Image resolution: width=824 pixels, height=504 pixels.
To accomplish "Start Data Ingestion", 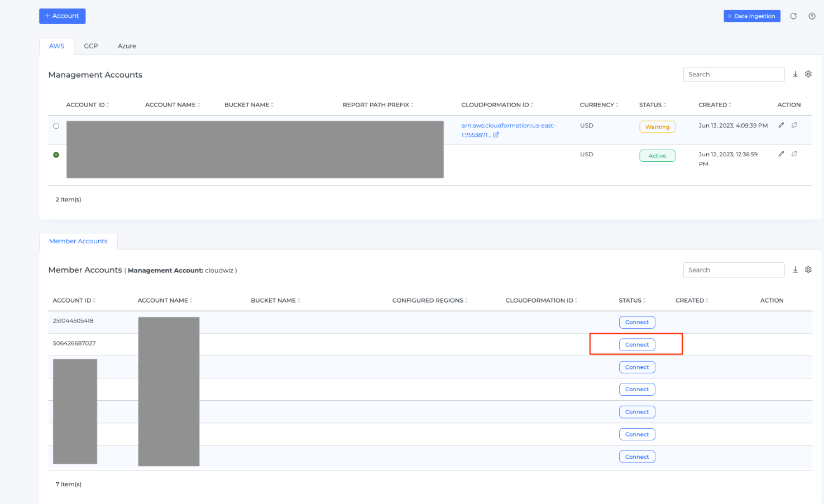I will (x=751, y=16).
